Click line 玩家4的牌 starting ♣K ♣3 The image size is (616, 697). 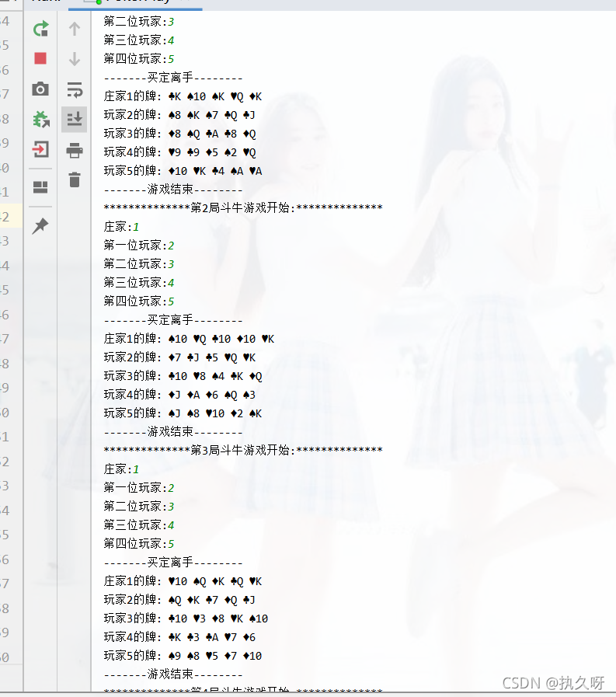179,637
